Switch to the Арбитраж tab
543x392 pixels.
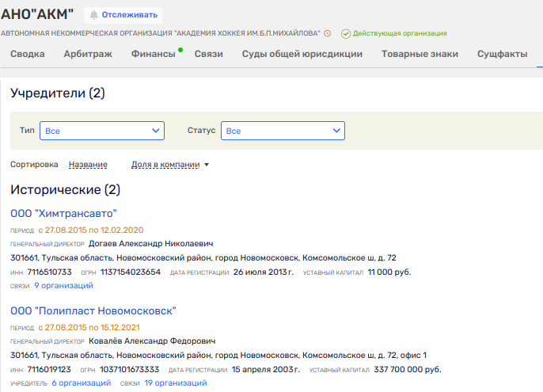(88, 54)
